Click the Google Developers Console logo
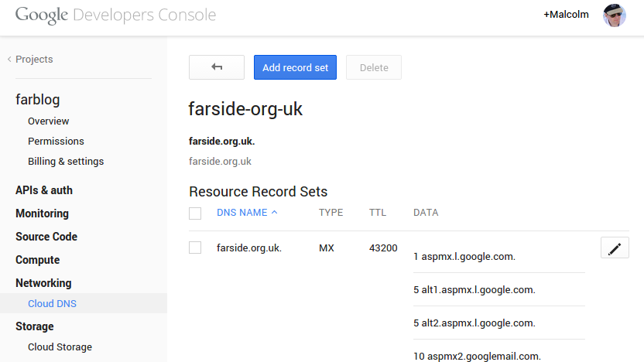Image resolution: width=644 pixels, height=362 pixels. [x=115, y=15]
